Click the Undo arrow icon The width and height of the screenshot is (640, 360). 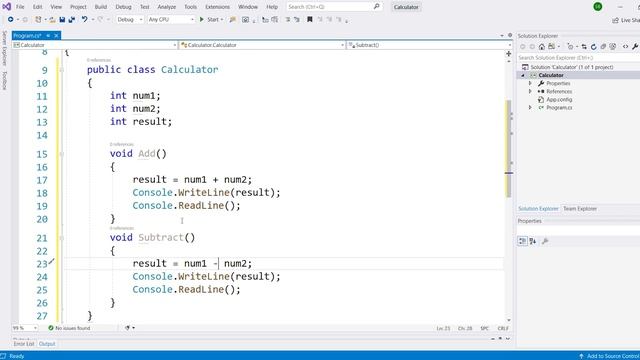pyautogui.click(x=84, y=19)
